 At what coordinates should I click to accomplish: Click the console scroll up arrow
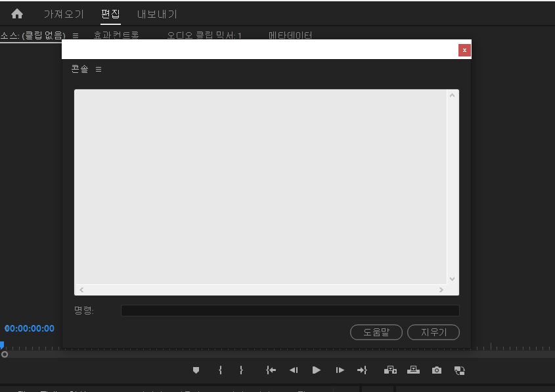pyautogui.click(x=452, y=95)
